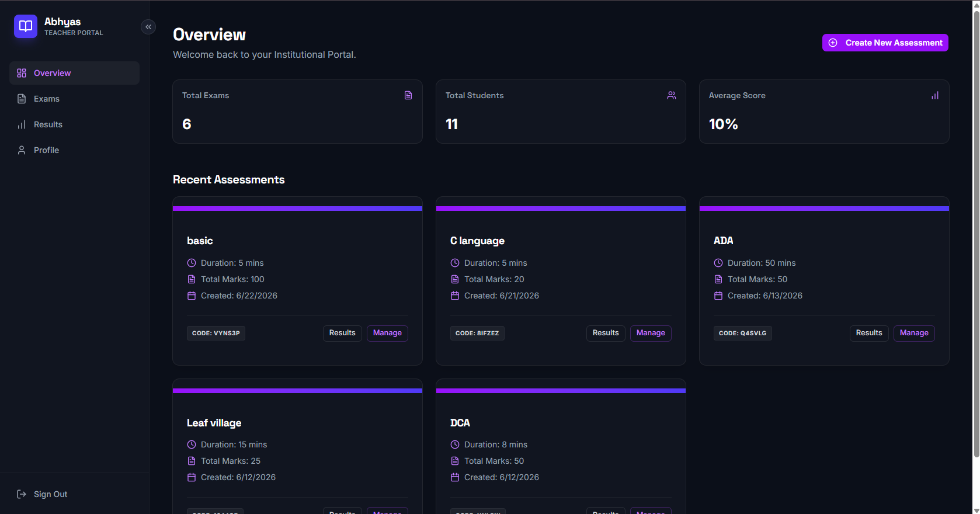Image resolution: width=980 pixels, height=514 pixels.
Task: Click the code badge Q4SVLG
Action: (742, 333)
